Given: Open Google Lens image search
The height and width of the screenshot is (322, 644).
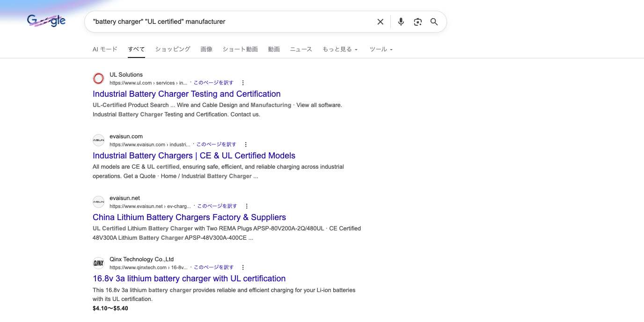Looking at the screenshot, I should pyautogui.click(x=417, y=21).
